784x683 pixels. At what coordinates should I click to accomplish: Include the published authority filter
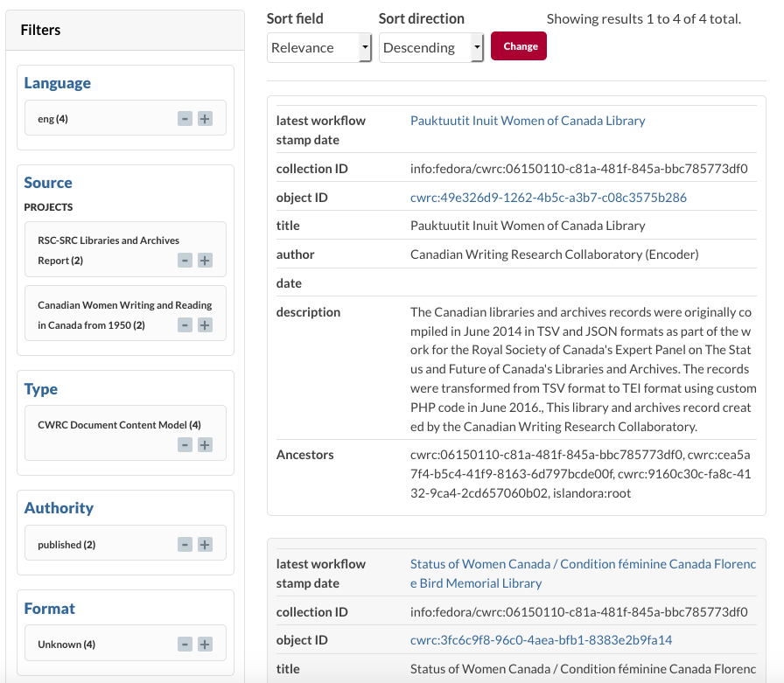coord(205,545)
